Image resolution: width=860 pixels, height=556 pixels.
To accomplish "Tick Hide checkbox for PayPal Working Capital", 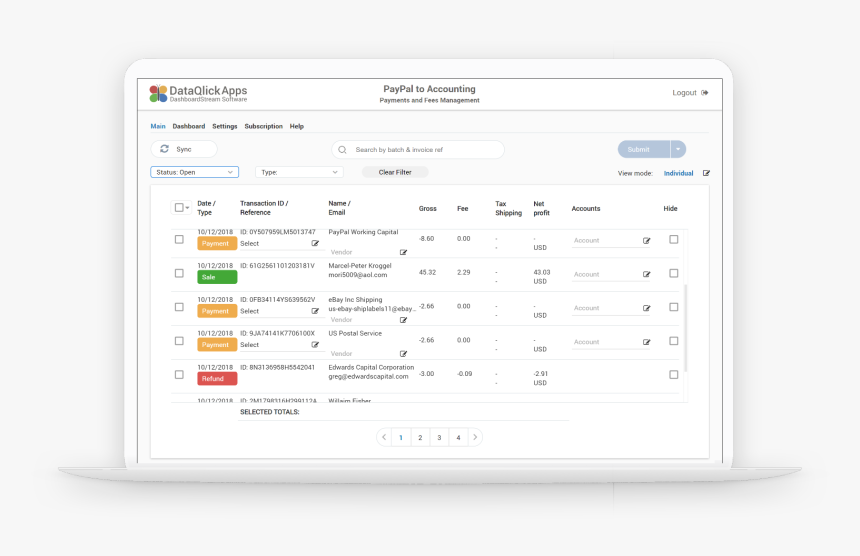I will point(674,239).
